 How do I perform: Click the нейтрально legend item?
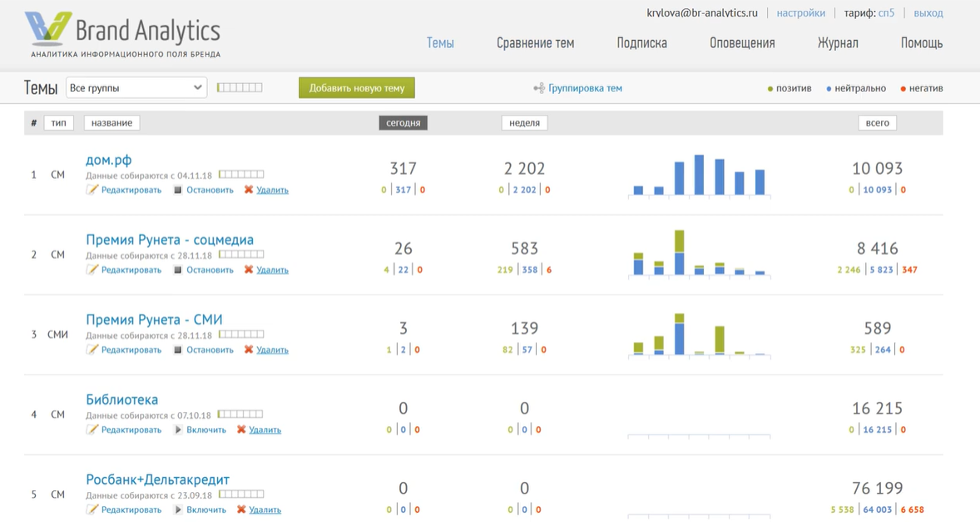855,88
